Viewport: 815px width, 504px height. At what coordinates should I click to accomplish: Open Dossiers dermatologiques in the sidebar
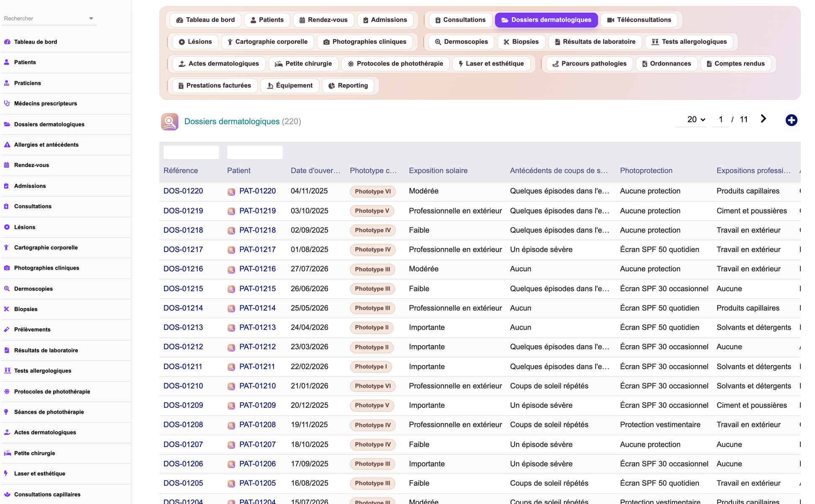click(x=49, y=124)
